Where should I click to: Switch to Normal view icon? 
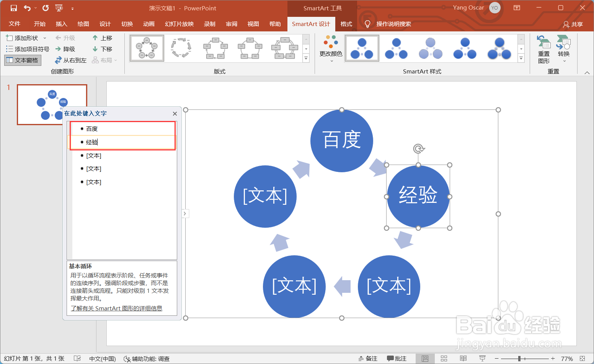425,359
